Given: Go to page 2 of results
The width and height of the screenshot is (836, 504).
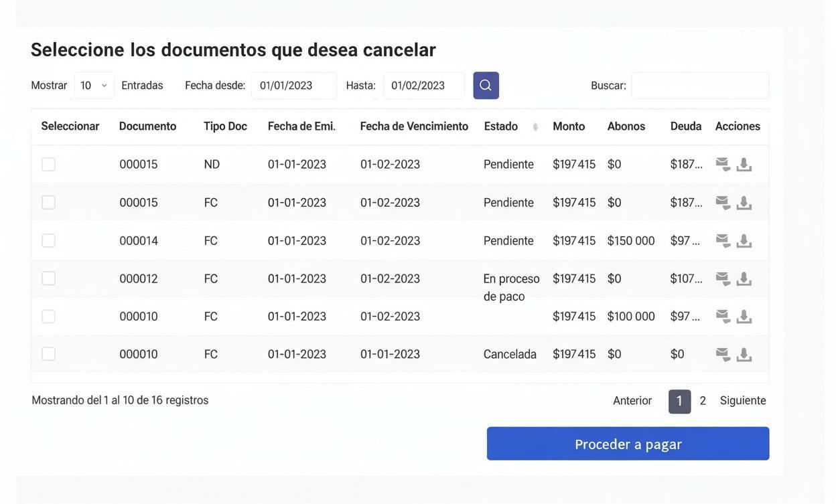Looking at the screenshot, I should (x=703, y=401).
